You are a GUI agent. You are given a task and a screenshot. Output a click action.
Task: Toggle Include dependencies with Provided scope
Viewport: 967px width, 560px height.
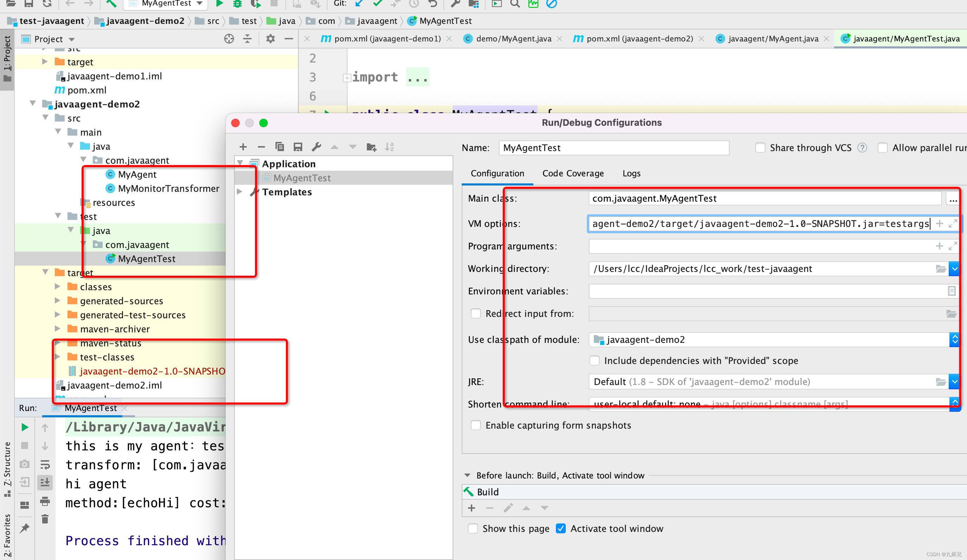595,361
